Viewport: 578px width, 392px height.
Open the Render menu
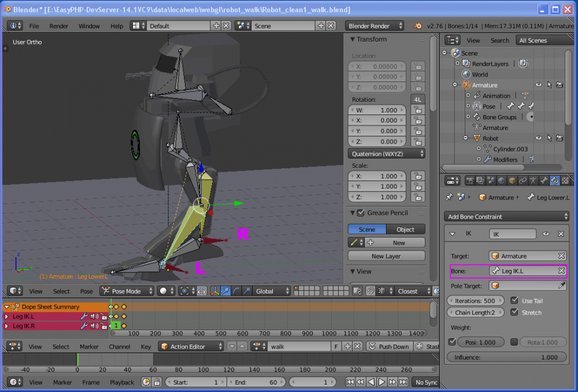click(x=59, y=26)
